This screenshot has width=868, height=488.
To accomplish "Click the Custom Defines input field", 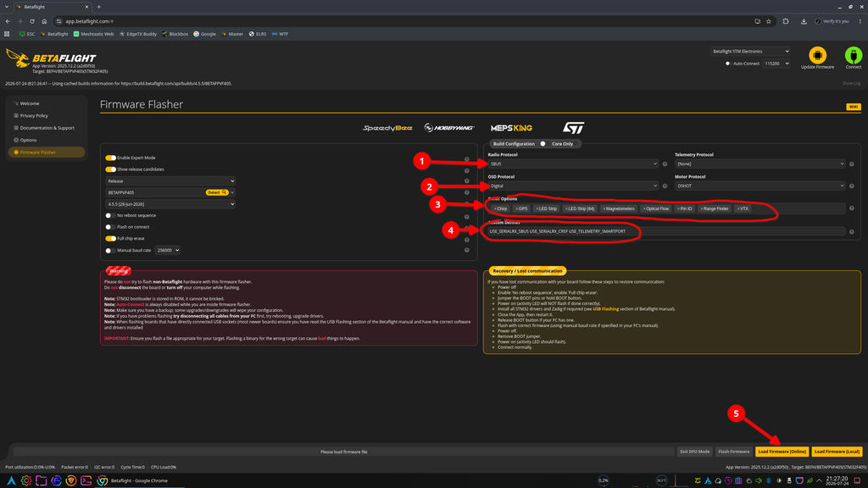I will [x=666, y=231].
